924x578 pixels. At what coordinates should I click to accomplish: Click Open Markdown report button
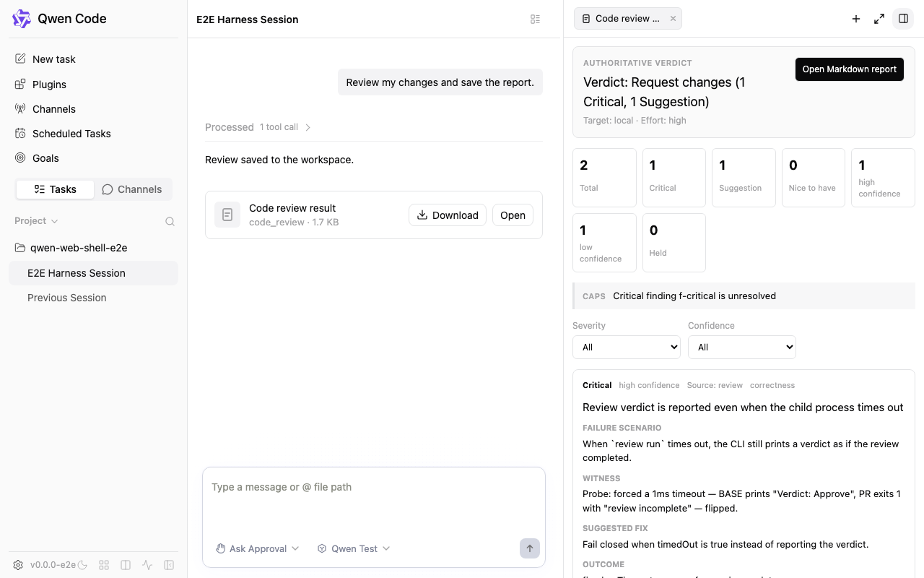(x=850, y=69)
